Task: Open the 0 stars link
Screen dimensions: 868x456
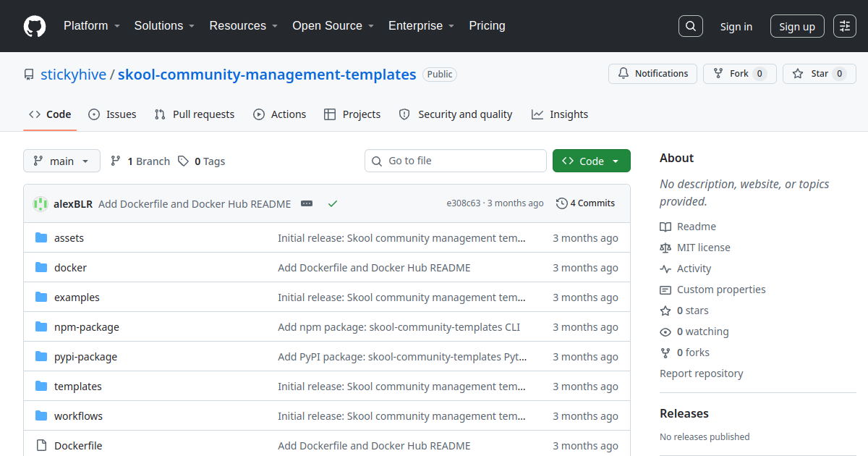Action: (685, 311)
